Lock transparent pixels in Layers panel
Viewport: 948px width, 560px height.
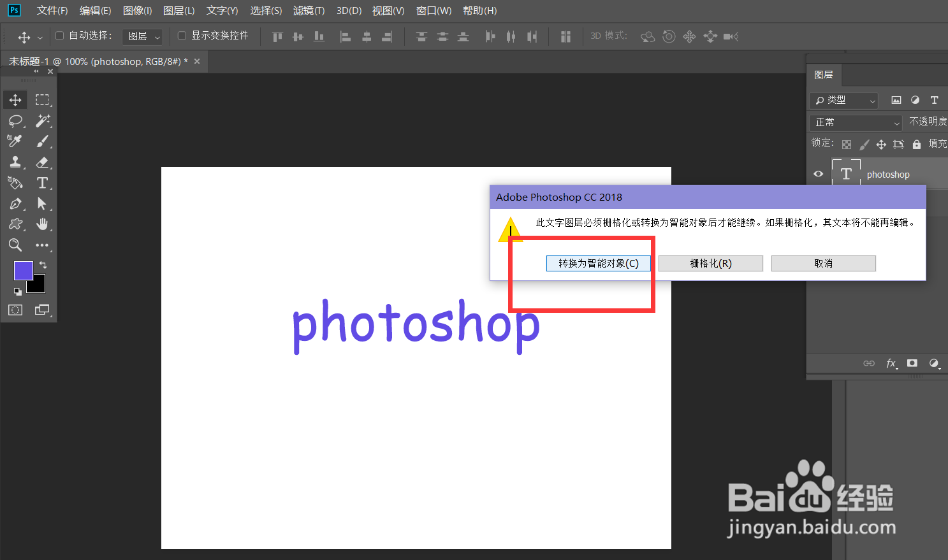[847, 145]
